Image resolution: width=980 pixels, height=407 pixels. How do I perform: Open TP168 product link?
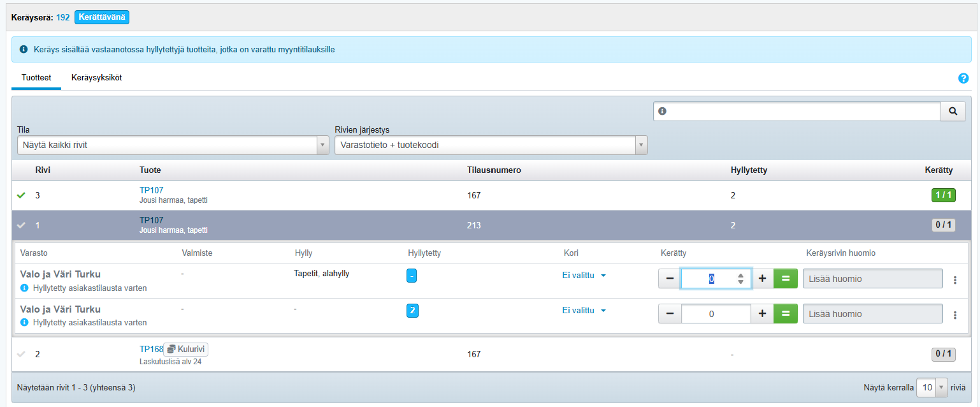pos(151,349)
